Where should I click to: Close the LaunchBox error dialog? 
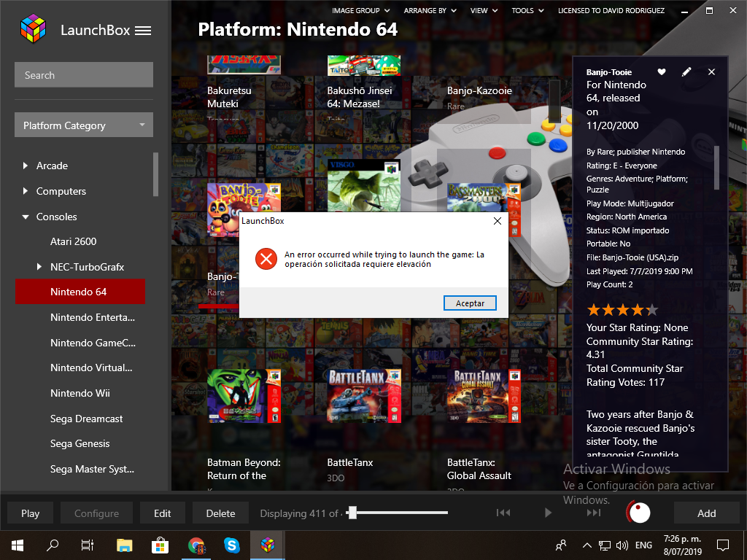pos(498,221)
